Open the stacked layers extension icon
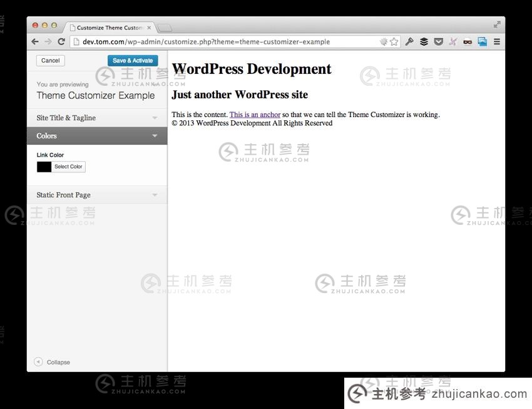 [424, 42]
